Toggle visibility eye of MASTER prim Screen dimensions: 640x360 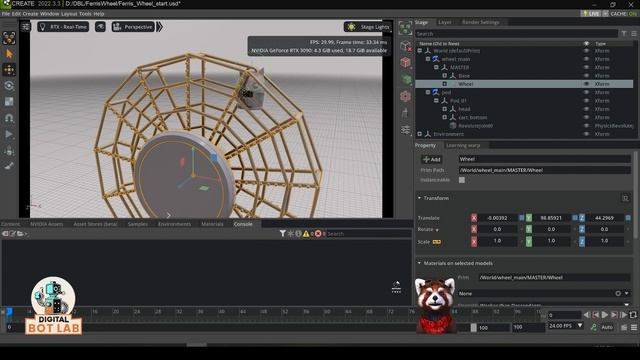click(587, 67)
